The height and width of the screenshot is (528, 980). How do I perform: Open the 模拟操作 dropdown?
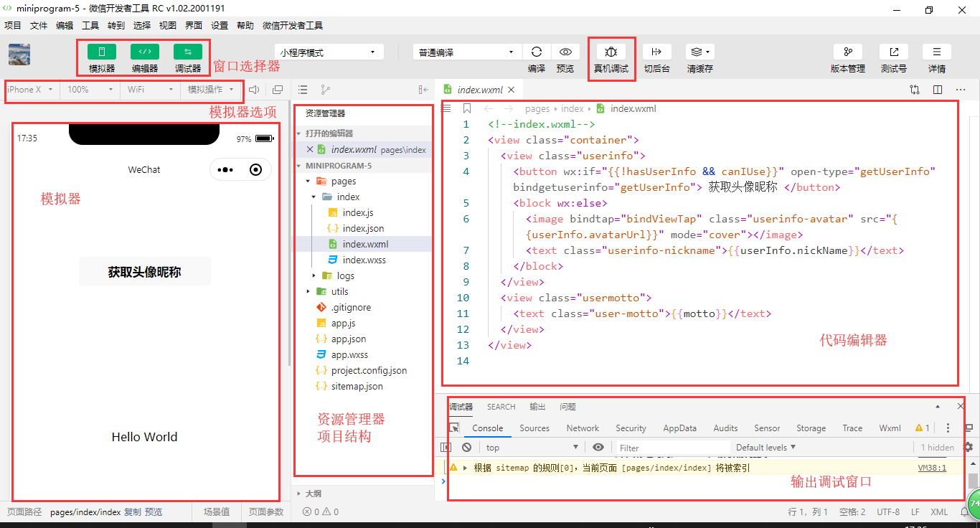point(211,90)
